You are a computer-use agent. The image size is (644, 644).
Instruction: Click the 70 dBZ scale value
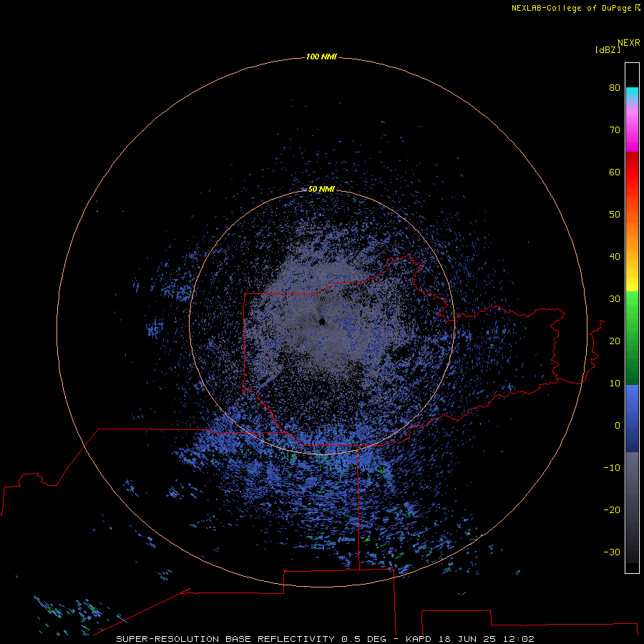point(615,130)
